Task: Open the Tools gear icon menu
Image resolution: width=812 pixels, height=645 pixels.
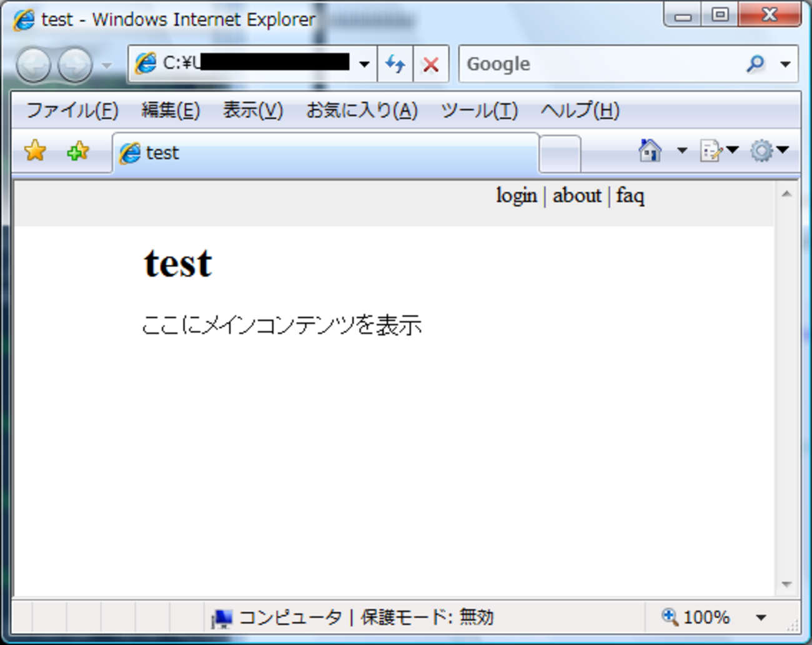Action: click(x=761, y=151)
